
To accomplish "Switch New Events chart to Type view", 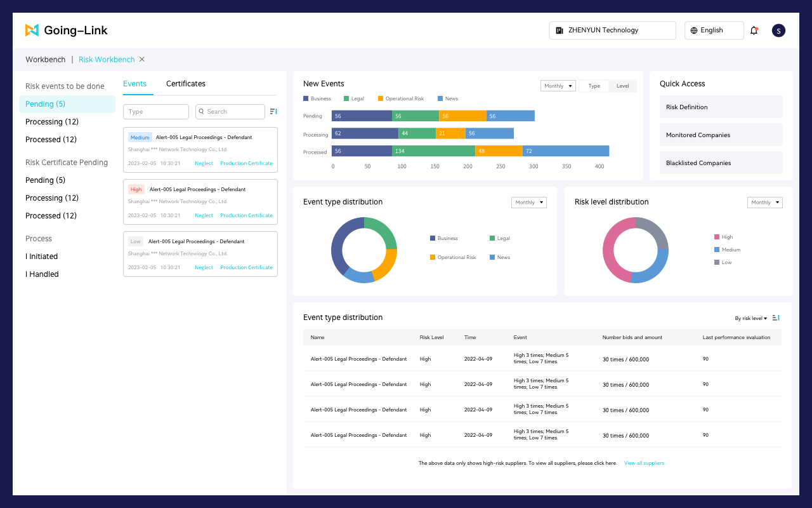I will pos(594,86).
